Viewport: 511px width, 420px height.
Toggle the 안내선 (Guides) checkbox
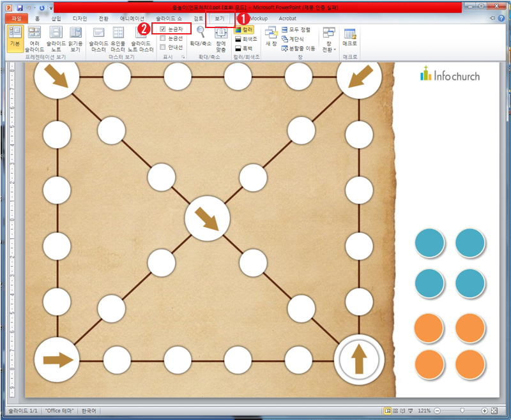click(164, 47)
